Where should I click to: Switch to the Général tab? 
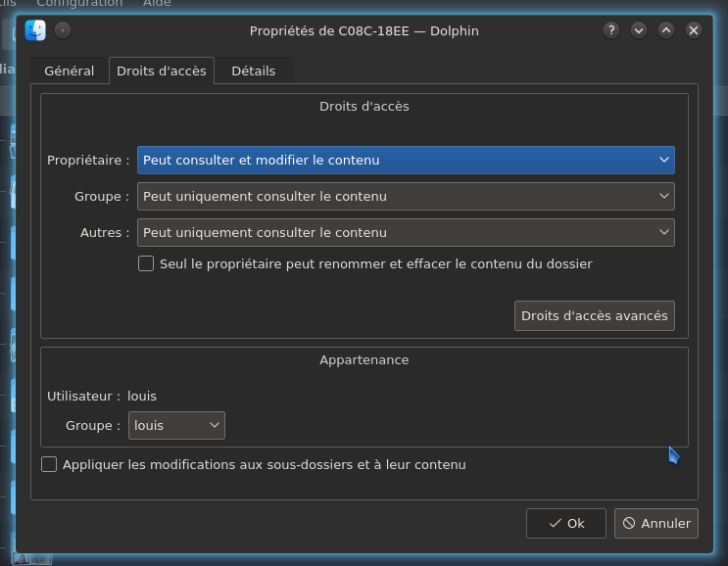pos(70,71)
